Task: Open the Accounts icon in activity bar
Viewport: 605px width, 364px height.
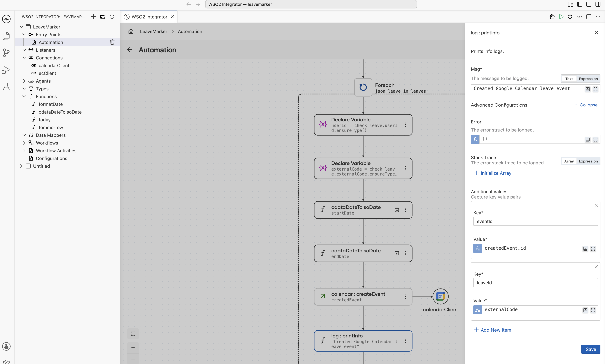Action: click(x=6, y=346)
